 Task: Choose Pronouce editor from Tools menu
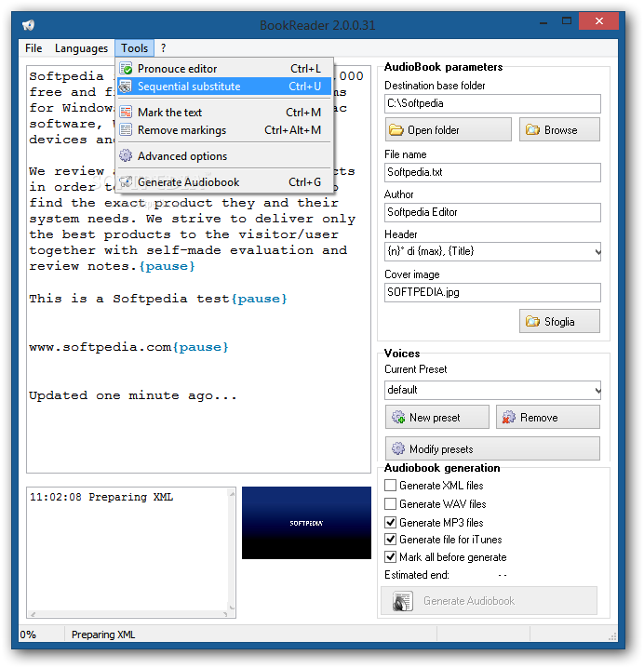[x=224, y=69]
